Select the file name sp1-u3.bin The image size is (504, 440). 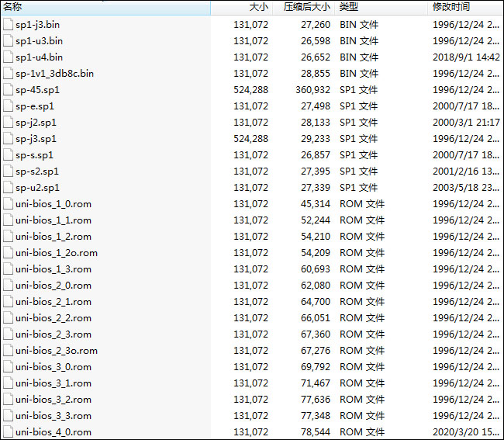click(40, 41)
